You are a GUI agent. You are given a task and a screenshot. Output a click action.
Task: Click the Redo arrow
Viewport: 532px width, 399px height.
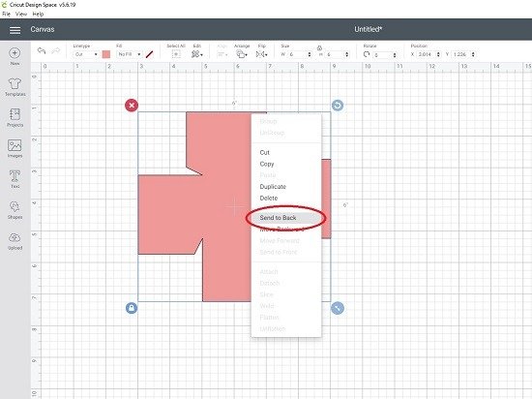point(56,51)
